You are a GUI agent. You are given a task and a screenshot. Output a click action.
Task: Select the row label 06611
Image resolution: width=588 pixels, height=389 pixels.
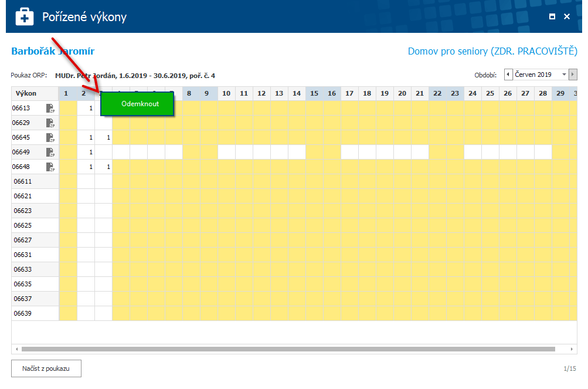tap(23, 181)
